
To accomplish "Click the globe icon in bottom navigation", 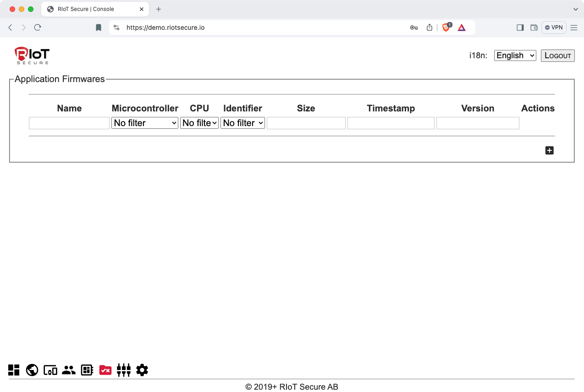I will (x=32, y=370).
